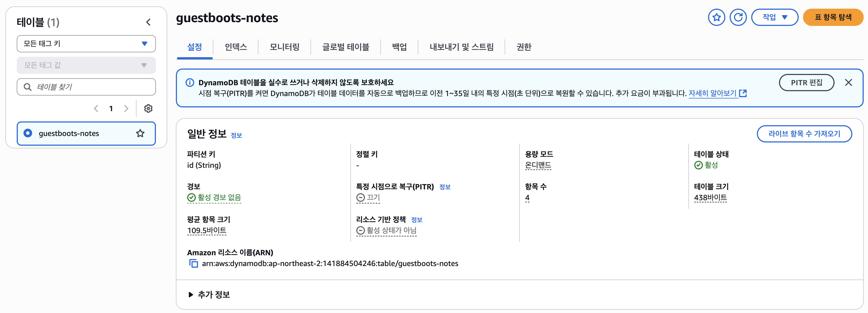Image resolution: width=868 pixels, height=313 pixels.
Task: Expand the 추가 정보 section
Action: 209,295
